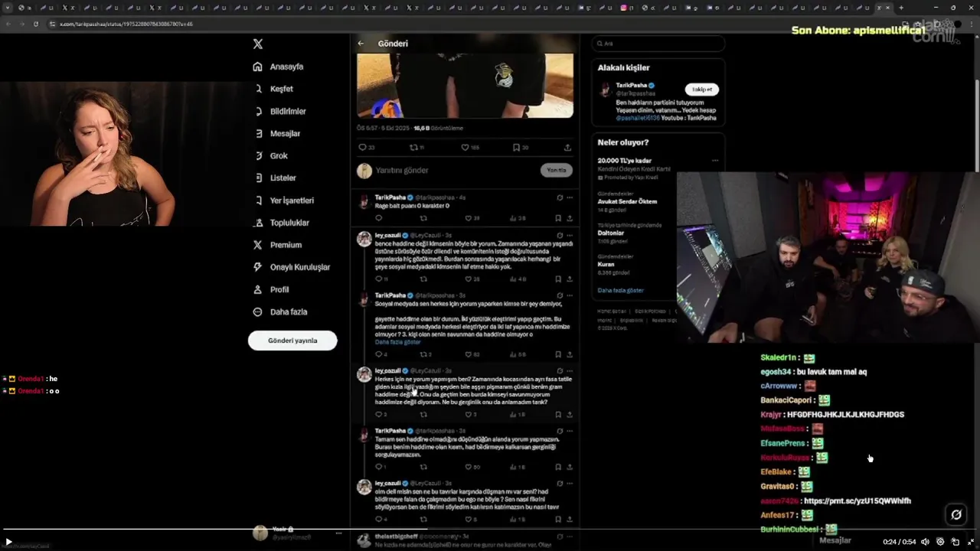The image size is (980, 551).
Task: Open options for '20.000 TL'ye kadar' ad
Action: pos(714,161)
